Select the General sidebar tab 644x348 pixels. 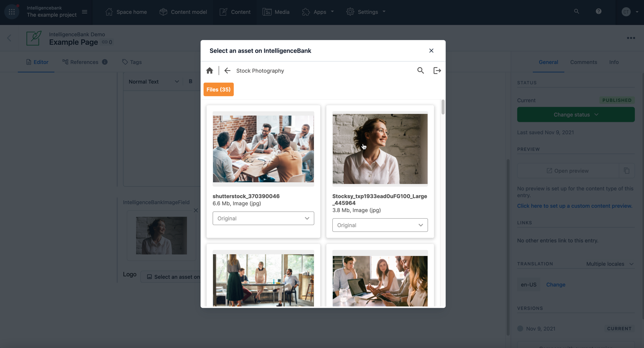pos(548,62)
